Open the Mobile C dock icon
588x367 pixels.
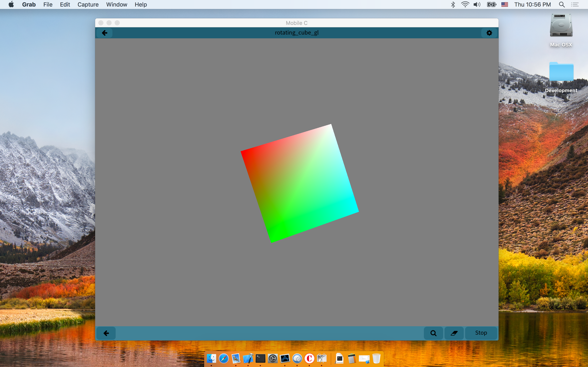tap(309, 358)
